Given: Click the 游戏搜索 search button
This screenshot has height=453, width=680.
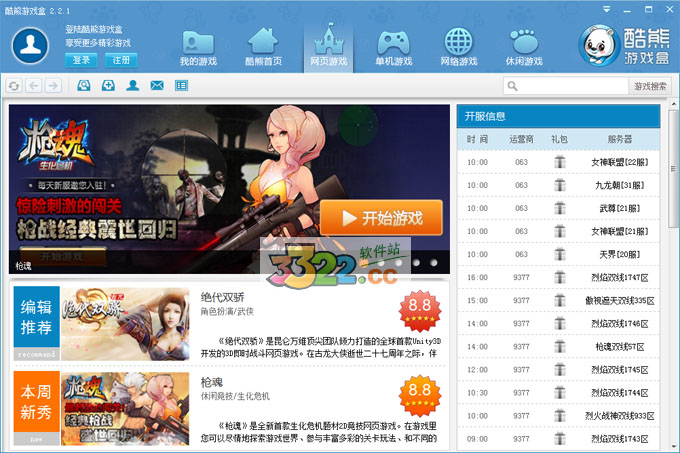Looking at the screenshot, I should [x=650, y=86].
